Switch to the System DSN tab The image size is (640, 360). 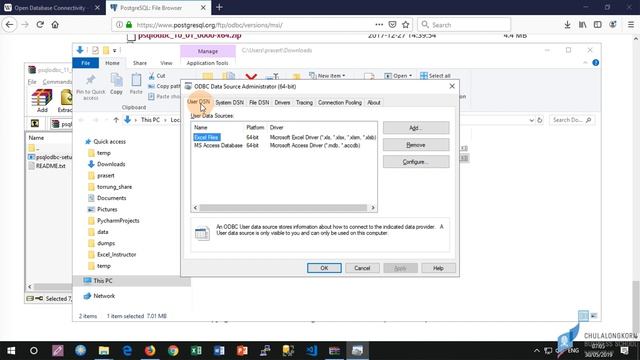pyautogui.click(x=229, y=102)
